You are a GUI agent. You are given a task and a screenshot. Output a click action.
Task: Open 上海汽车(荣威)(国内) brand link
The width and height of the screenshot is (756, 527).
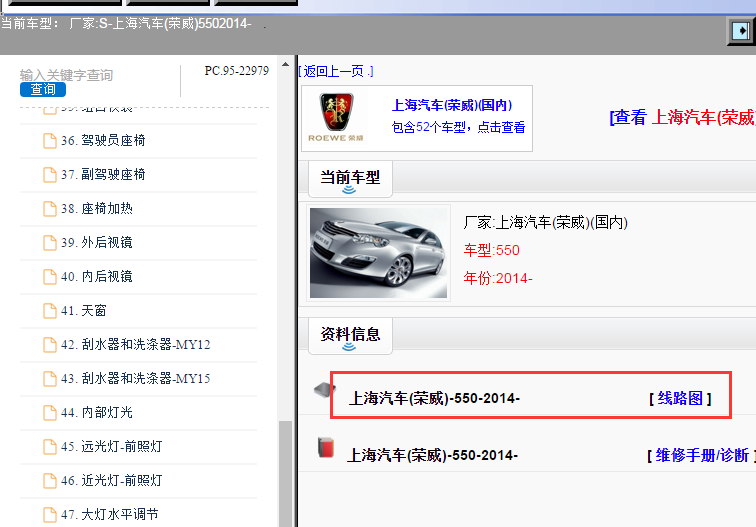(452, 105)
